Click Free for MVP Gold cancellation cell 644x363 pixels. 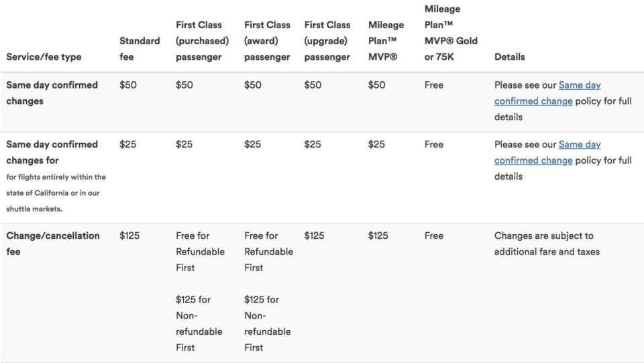pos(434,236)
